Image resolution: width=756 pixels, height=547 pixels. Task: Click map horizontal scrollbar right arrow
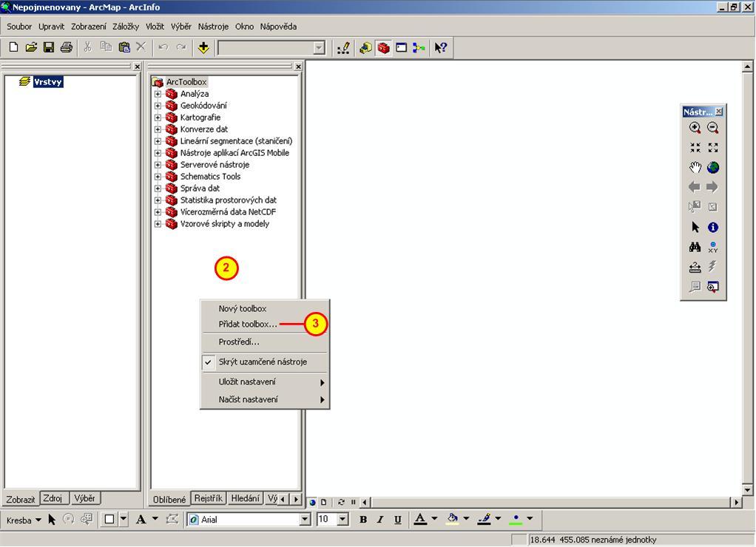coord(736,502)
